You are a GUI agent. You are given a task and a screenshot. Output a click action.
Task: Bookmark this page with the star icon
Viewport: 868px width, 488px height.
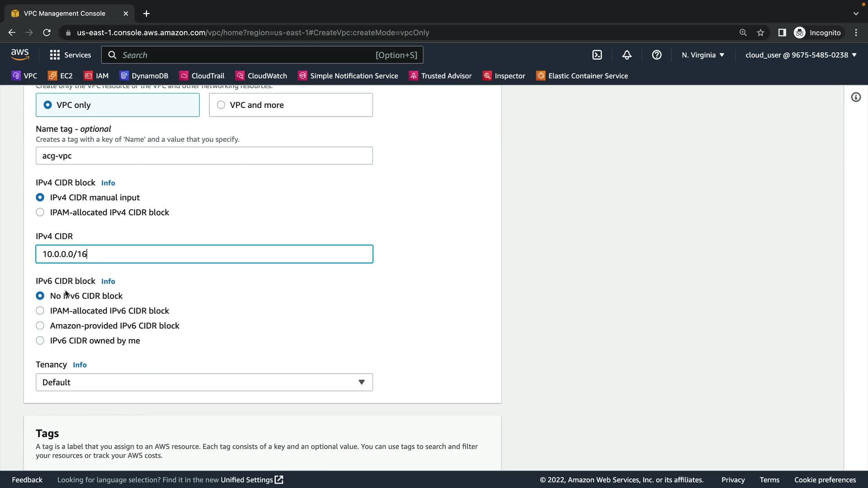tap(760, 33)
